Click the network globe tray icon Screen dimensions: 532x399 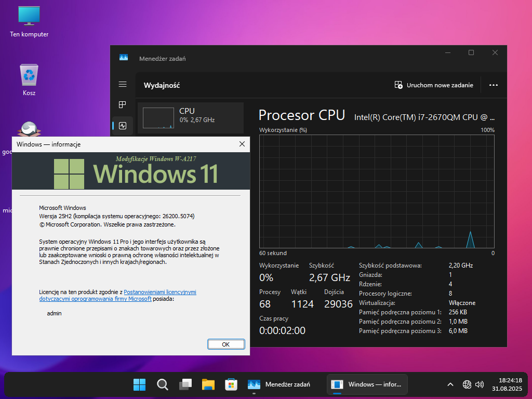[467, 384]
